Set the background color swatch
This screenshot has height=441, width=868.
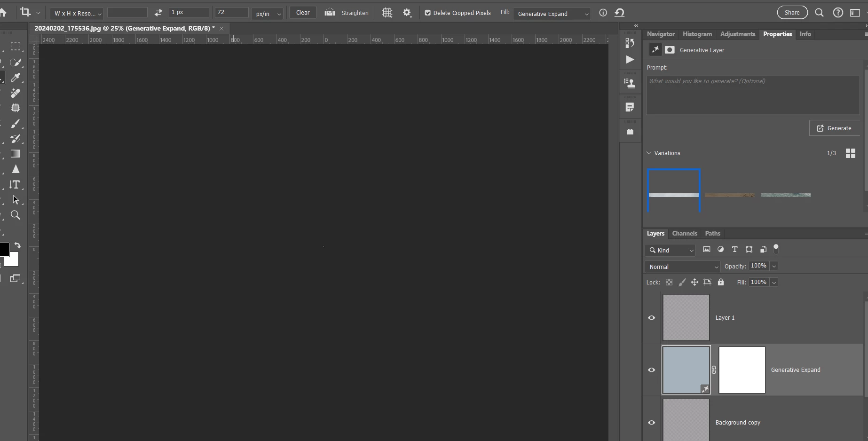pyautogui.click(x=14, y=260)
